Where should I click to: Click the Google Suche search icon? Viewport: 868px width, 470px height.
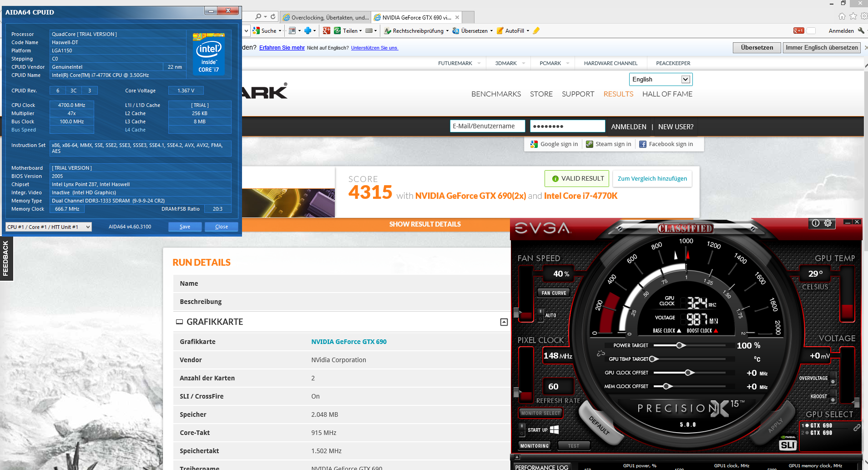(256, 30)
